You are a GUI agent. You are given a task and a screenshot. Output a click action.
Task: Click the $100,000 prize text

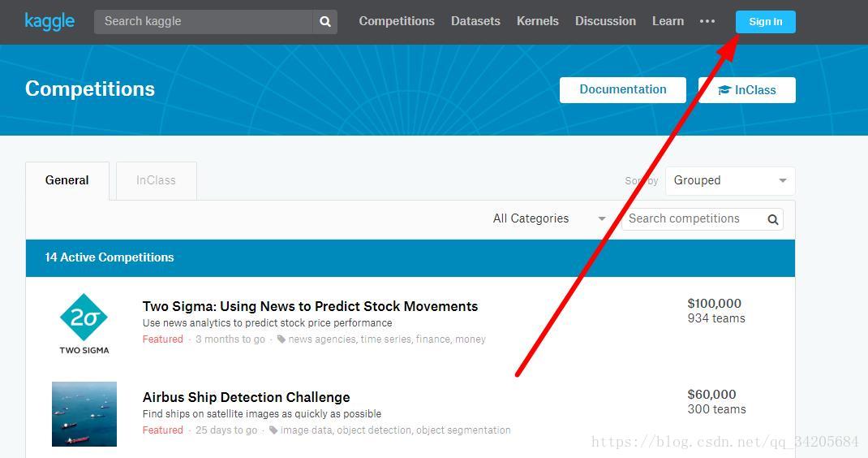click(x=714, y=303)
